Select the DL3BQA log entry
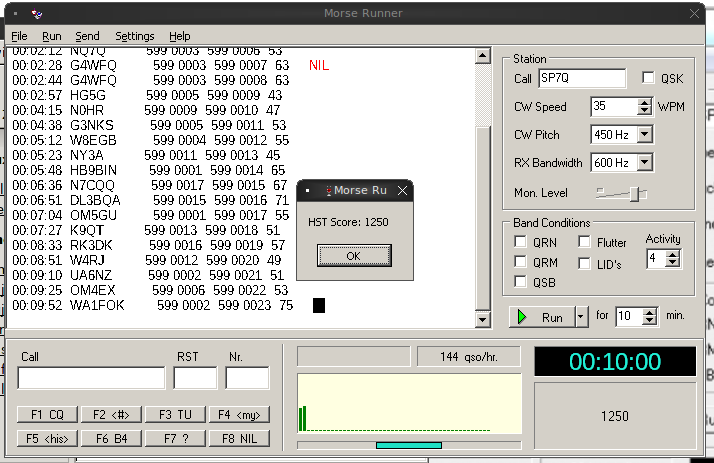Image resolution: width=714 pixels, height=463 pixels. click(x=150, y=200)
